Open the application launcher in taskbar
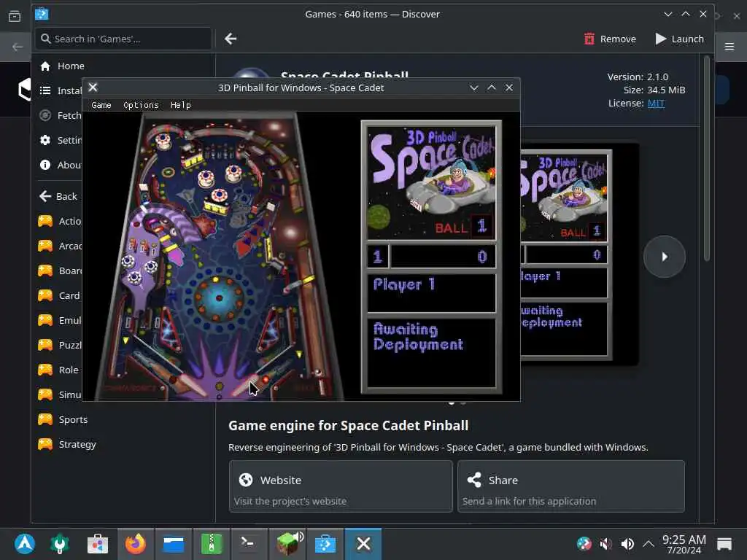Viewport: 747px width, 560px height. click(25, 544)
